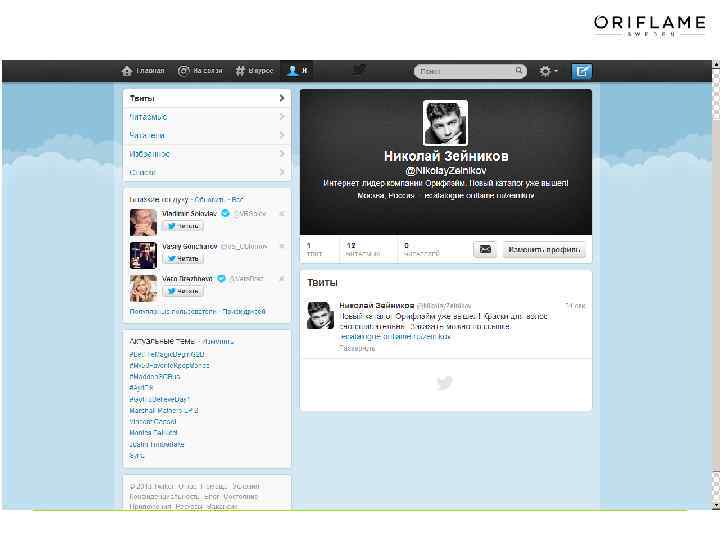Expand the tweet with Развернуть

tap(358, 349)
